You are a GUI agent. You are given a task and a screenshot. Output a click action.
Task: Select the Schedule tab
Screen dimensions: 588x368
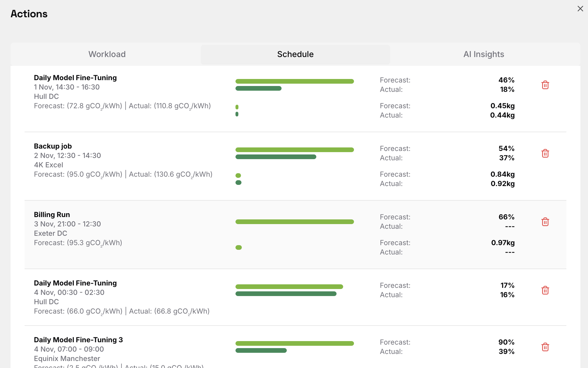[295, 54]
